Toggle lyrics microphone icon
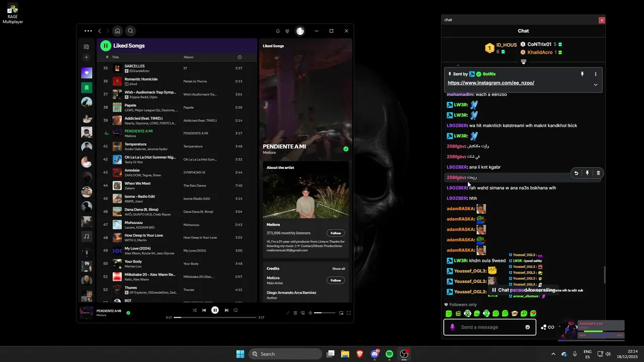 click(x=288, y=313)
